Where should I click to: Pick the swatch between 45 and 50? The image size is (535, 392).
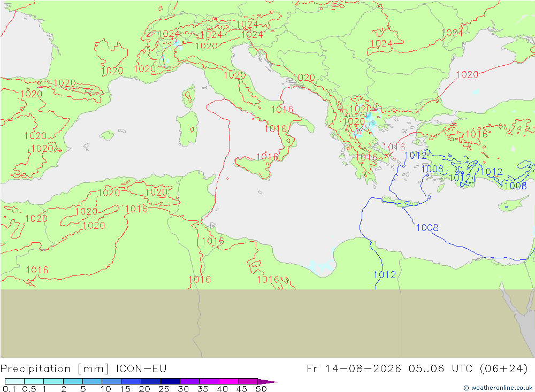click(248, 381)
